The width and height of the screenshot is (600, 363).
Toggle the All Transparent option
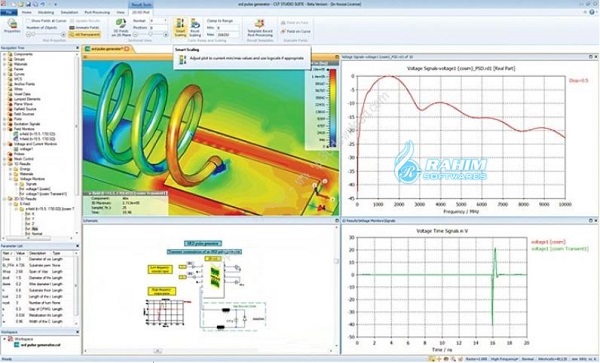pos(84,34)
